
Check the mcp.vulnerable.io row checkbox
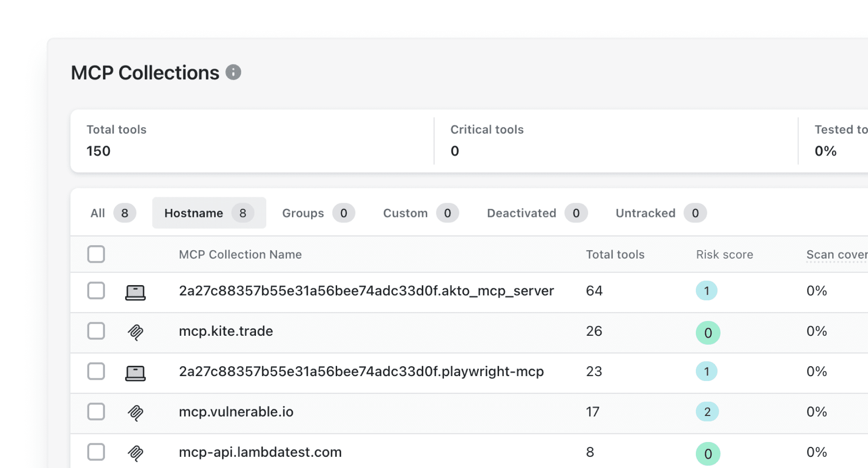96,412
